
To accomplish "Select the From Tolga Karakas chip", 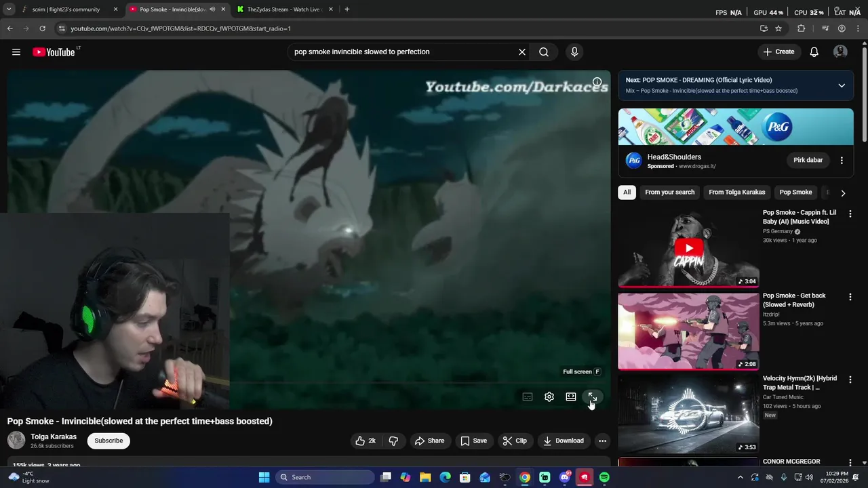I will [x=736, y=192].
